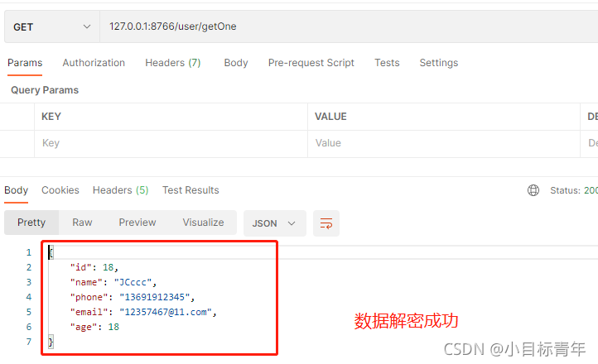Screen dimensions: 598x364
Task: Select the response Body tab
Action: (x=16, y=190)
